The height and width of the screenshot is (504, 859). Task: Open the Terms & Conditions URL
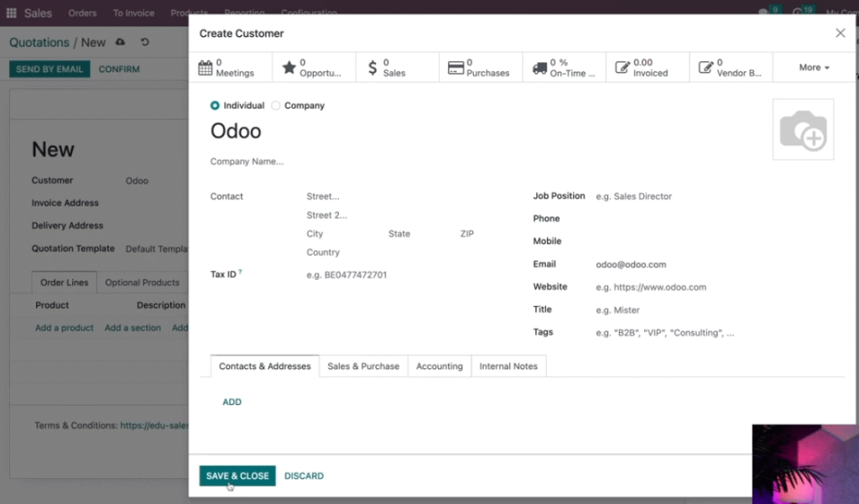[154, 425]
